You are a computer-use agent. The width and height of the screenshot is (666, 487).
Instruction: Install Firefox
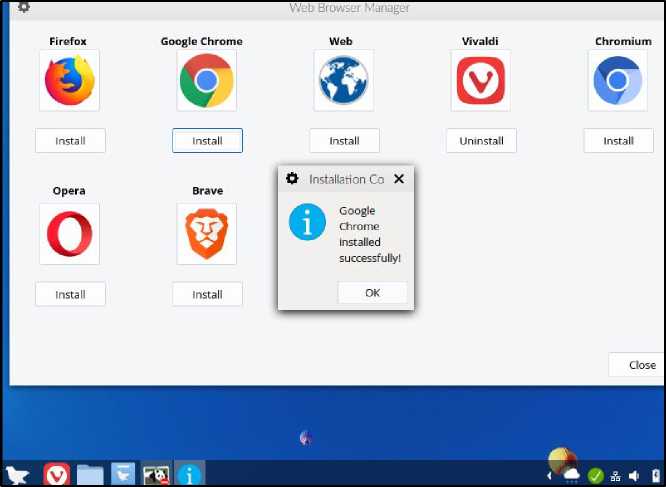click(x=70, y=141)
